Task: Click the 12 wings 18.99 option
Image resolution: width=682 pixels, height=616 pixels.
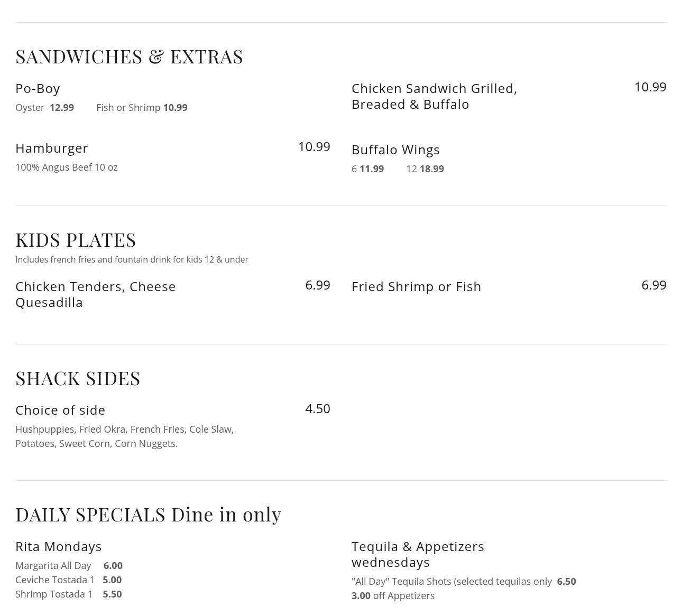Action: [425, 169]
